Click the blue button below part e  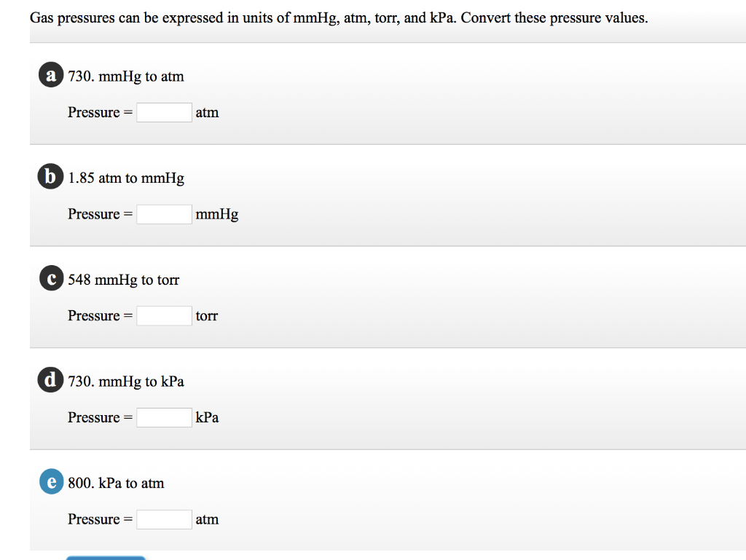(x=106, y=558)
